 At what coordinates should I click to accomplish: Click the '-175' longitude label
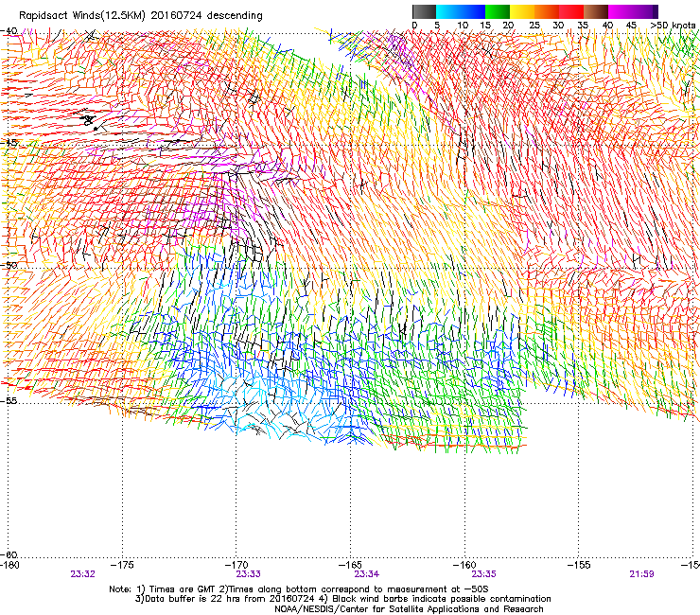[x=123, y=565]
